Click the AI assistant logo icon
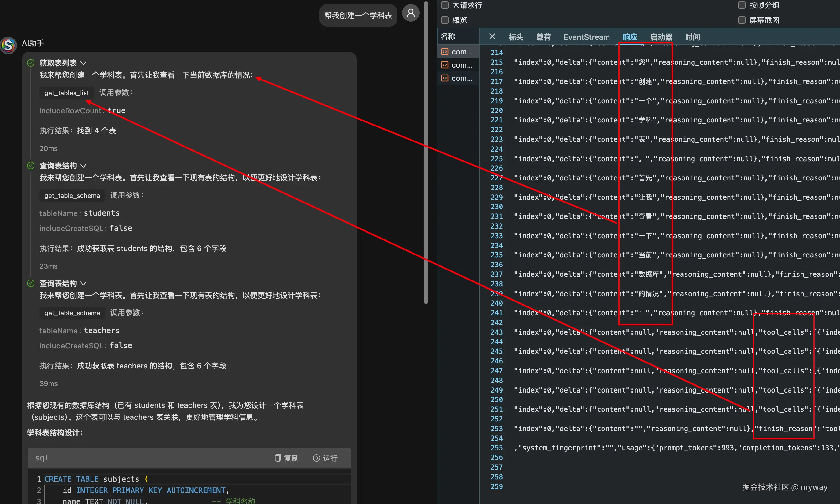The height and width of the screenshot is (504, 840). pyautogui.click(x=8, y=45)
